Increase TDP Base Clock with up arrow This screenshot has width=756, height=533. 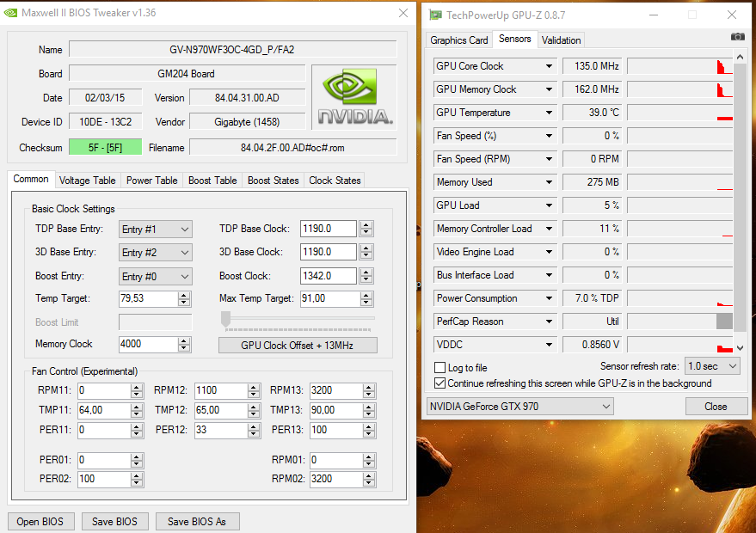pos(366,225)
